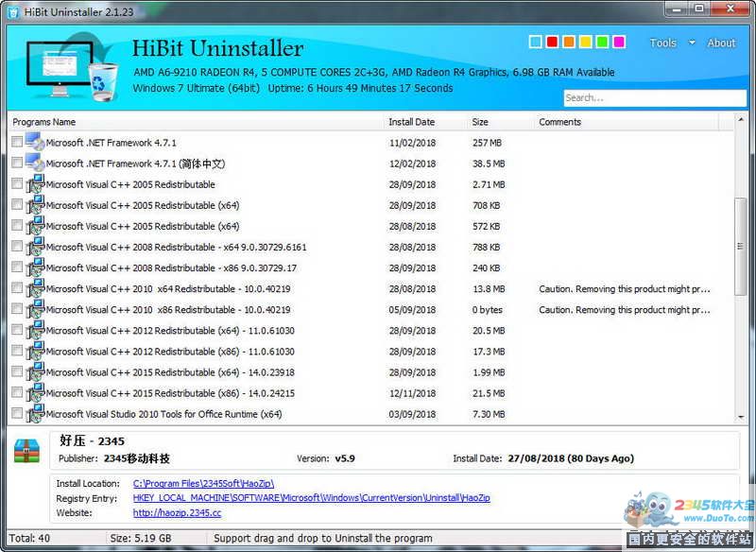
Task: Open the HaoZip install location link
Action: pos(203,483)
